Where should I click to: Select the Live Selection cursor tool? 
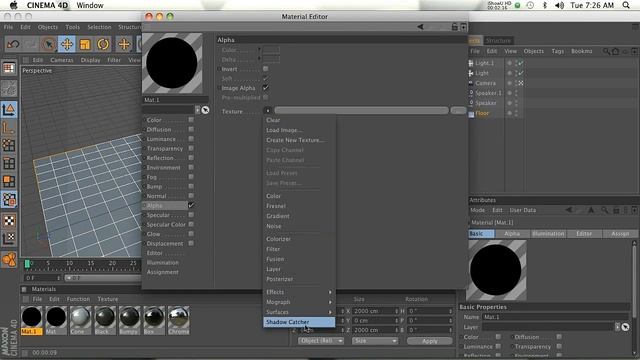(49, 44)
